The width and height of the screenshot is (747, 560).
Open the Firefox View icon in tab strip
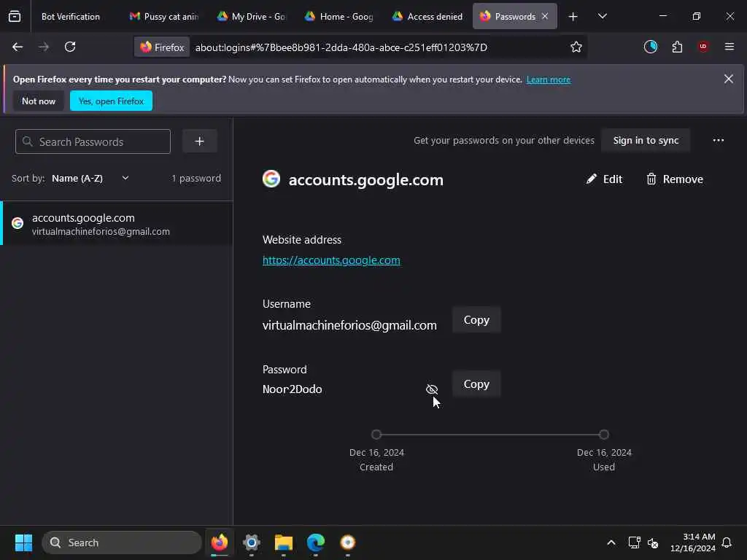click(15, 16)
